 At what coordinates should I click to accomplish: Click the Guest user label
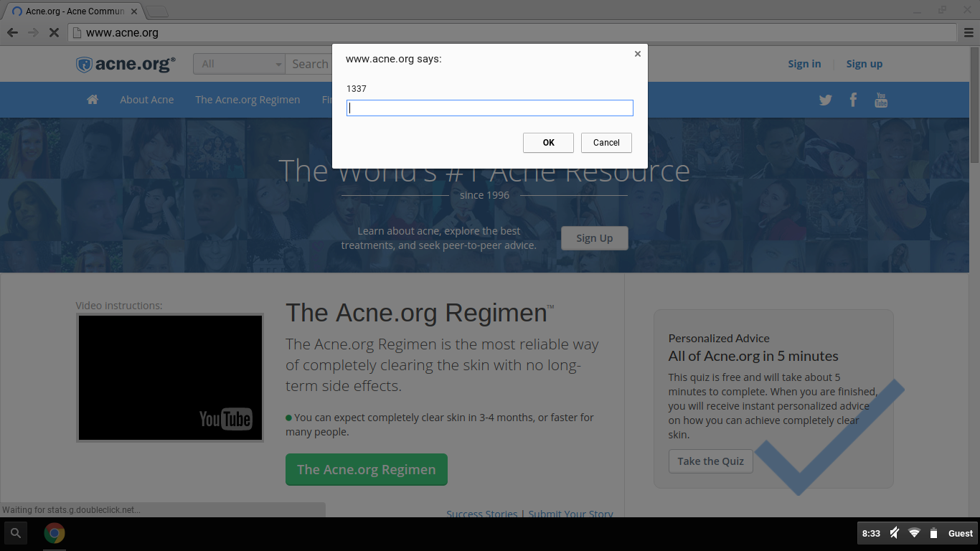(x=961, y=533)
